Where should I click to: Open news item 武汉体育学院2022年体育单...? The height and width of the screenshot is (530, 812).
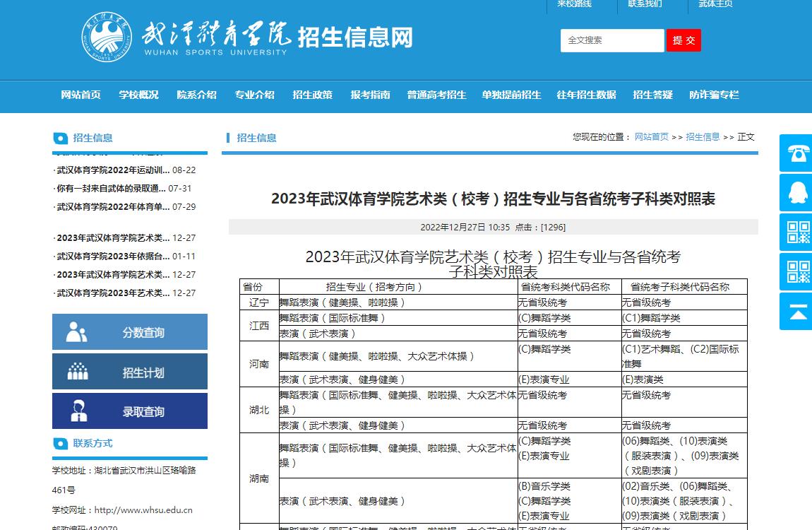click(125, 207)
